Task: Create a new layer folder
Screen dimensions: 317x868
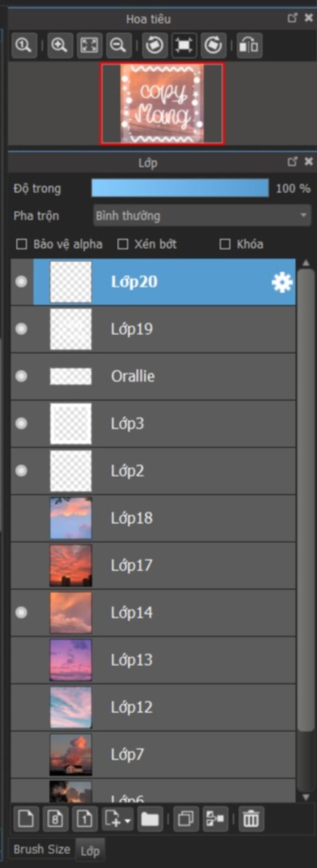Action: [x=150, y=819]
